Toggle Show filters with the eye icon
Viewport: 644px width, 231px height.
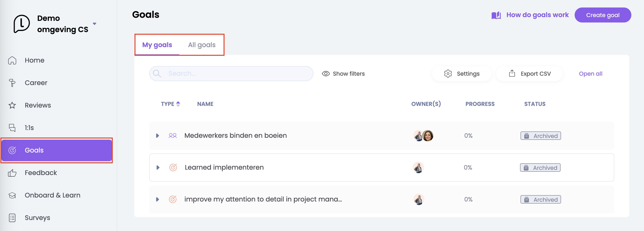coord(326,74)
